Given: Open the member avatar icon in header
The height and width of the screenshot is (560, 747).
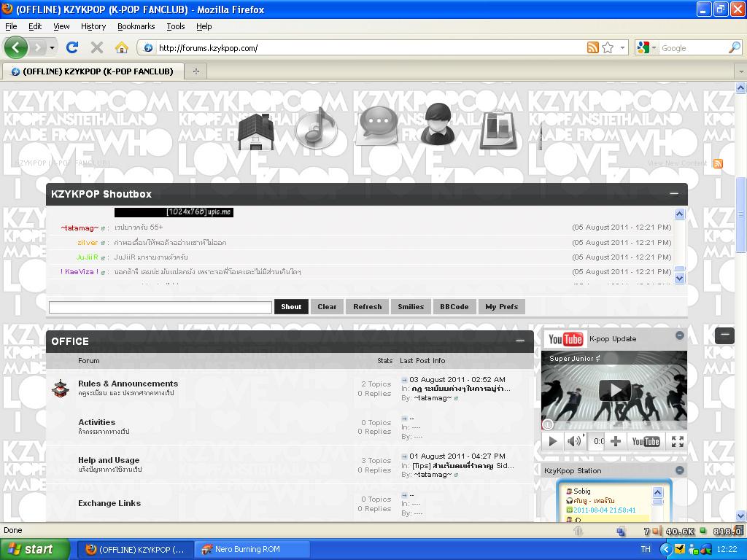Looking at the screenshot, I should click(438, 124).
